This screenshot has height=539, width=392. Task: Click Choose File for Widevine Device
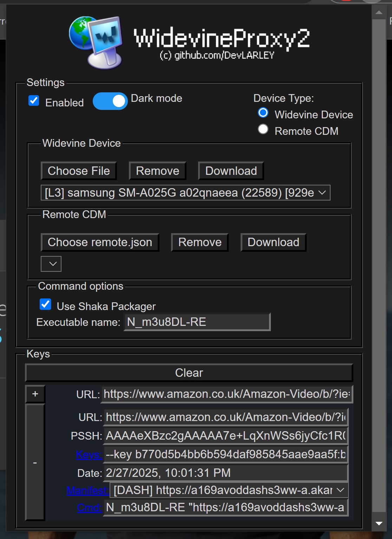tap(79, 171)
